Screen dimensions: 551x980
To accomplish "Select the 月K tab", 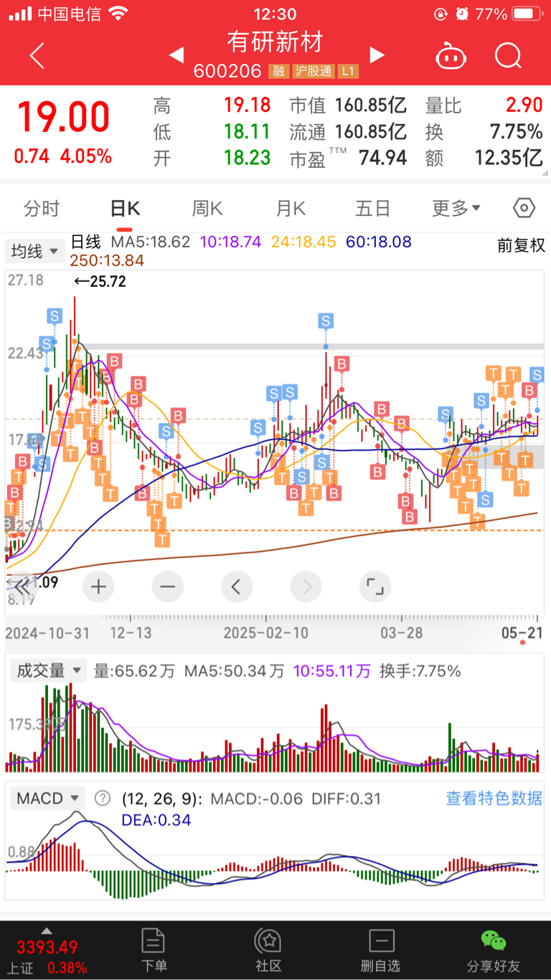I will (x=291, y=208).
